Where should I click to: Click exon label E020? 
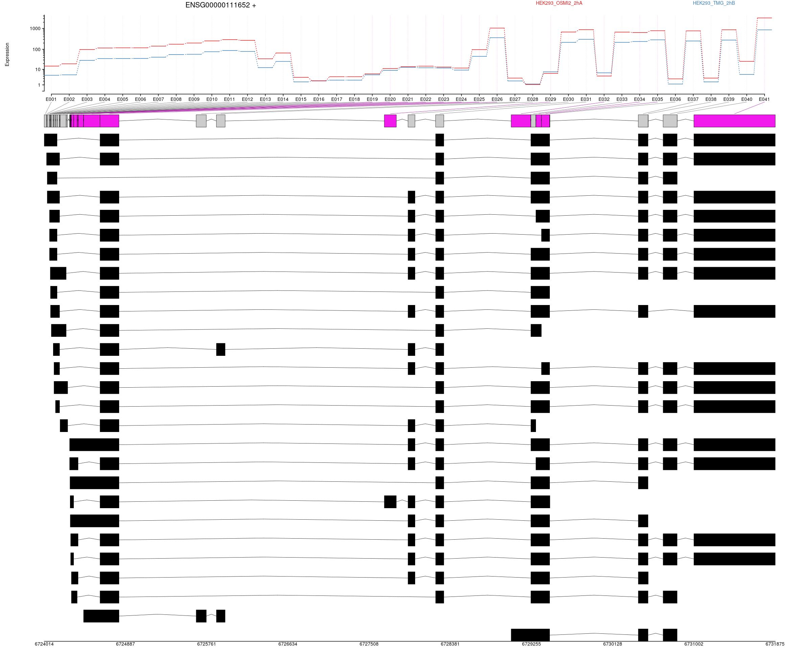(390, 100)
